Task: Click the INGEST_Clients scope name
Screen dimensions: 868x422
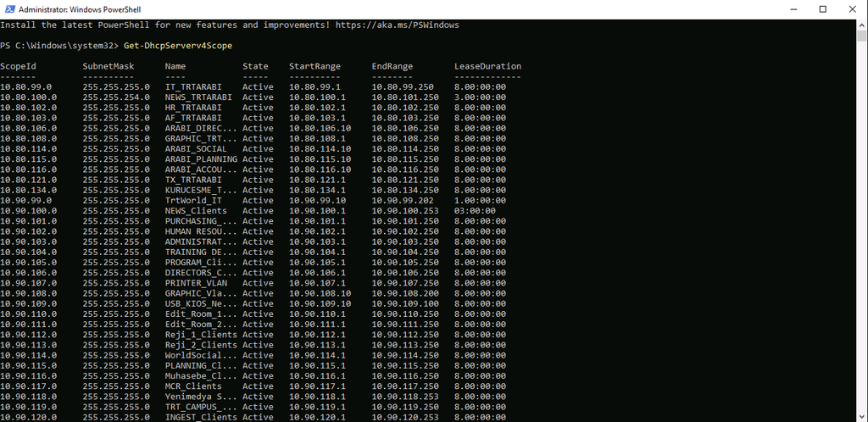Action: coord(201,417)
